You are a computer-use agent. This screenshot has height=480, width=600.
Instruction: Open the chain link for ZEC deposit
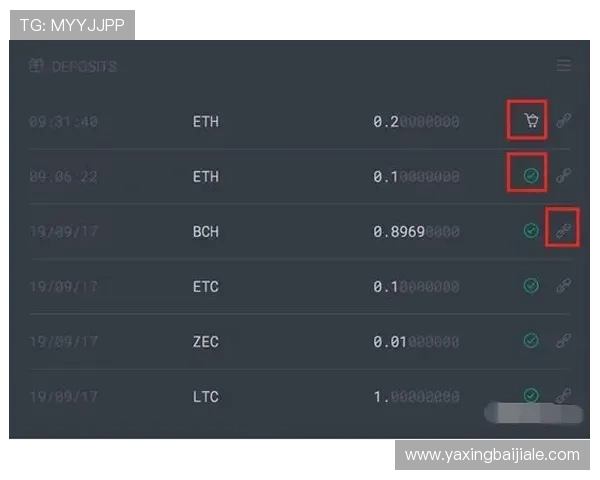click(564, 340)
